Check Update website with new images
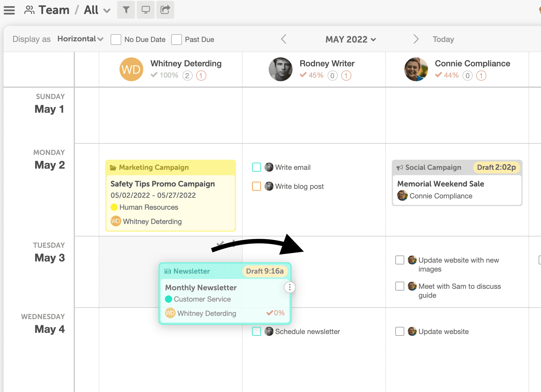541x392 pixels. pyautogui.click(x=400, y=260)
